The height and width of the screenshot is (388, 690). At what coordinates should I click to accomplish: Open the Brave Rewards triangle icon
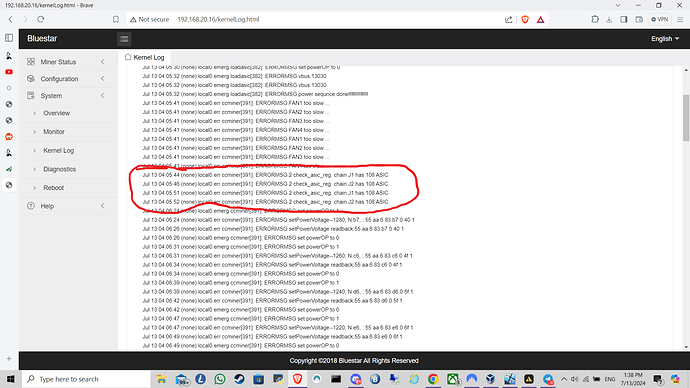(x=540, y=19)
